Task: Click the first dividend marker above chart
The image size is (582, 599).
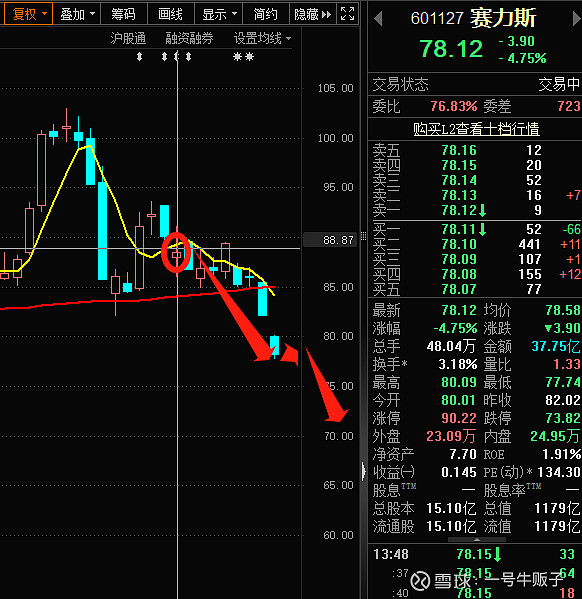Action: 139,57
